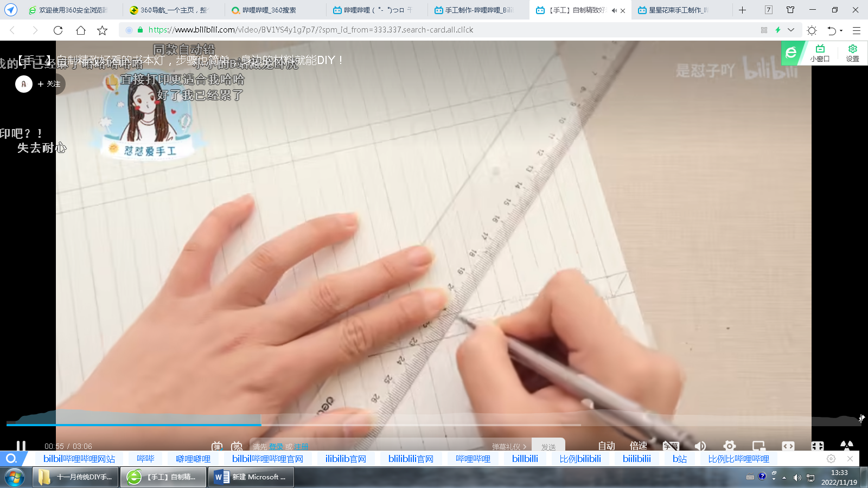The width and height of the screenshot is (868, 488).
Task: Open the skin changer shirt icon
Action: coord(790,10)
